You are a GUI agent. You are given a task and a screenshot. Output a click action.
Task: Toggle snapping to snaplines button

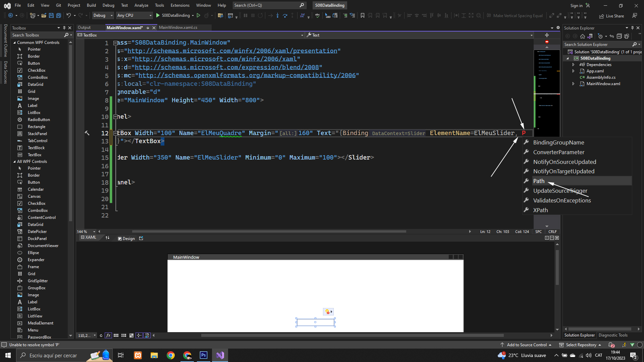click(x=139, y=336)
